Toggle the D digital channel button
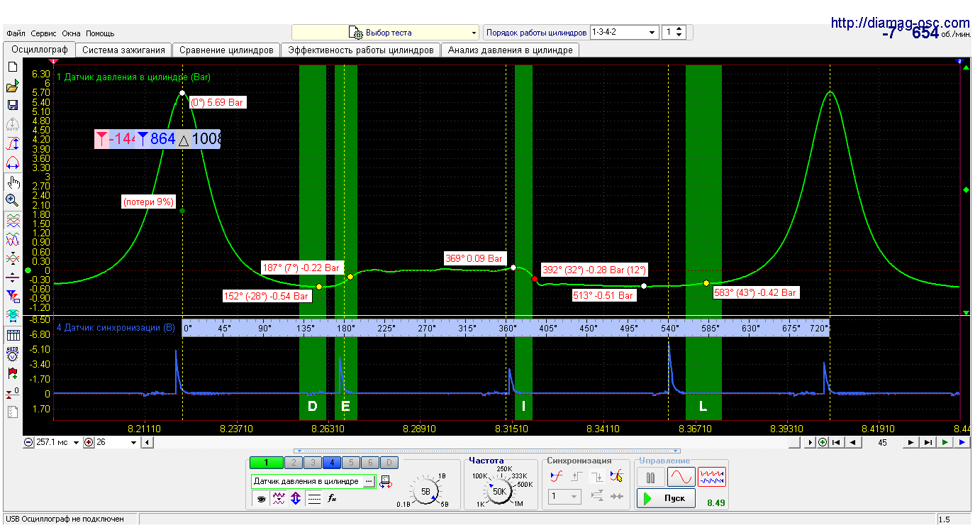This screenshot has height=528, width=980. tap(390, 463)
